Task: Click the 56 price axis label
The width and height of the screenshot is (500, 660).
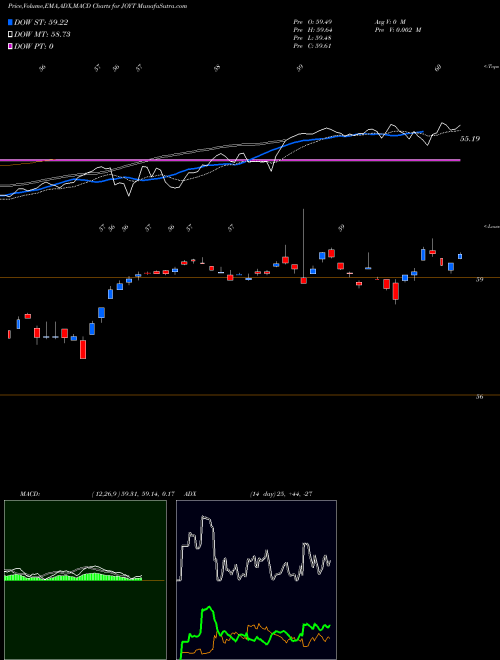Action: pyautogui.click(x=479, y=397)
